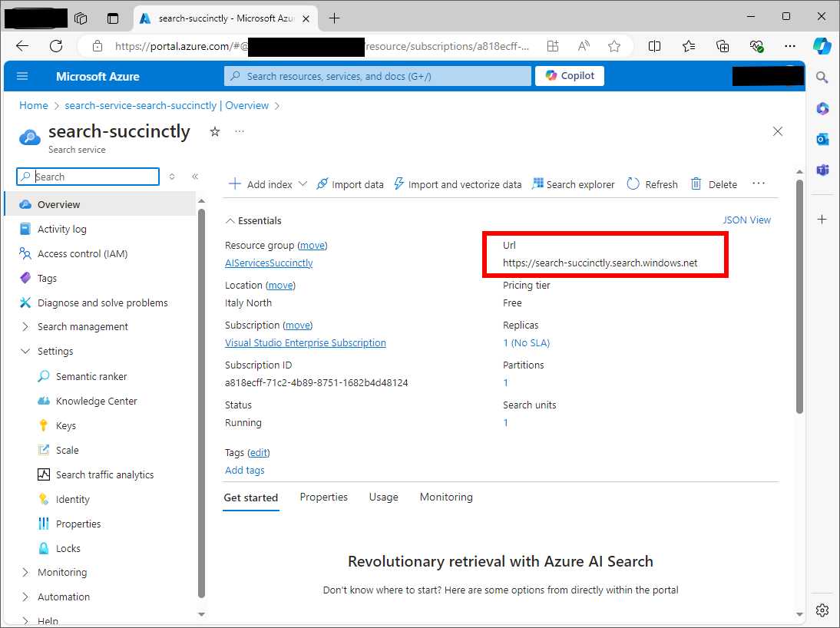
Task: Open Knowledge Center
Action: pyautogui.click(x=97, y=402)
